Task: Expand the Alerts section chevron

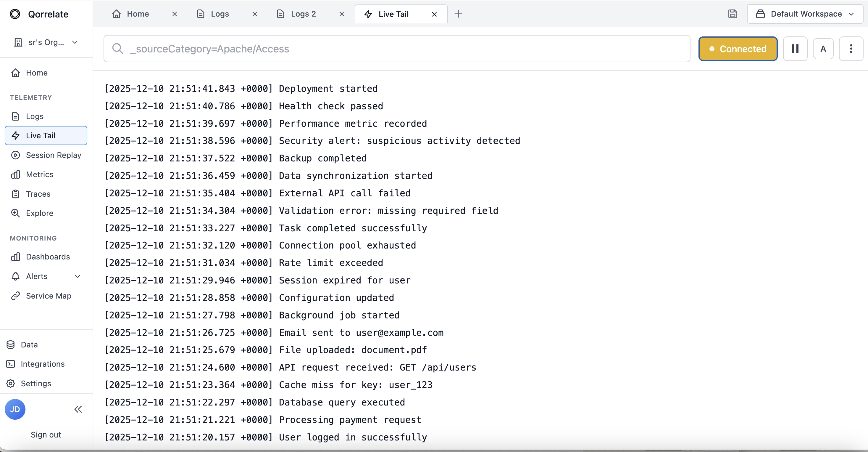Action: point(78,276)
